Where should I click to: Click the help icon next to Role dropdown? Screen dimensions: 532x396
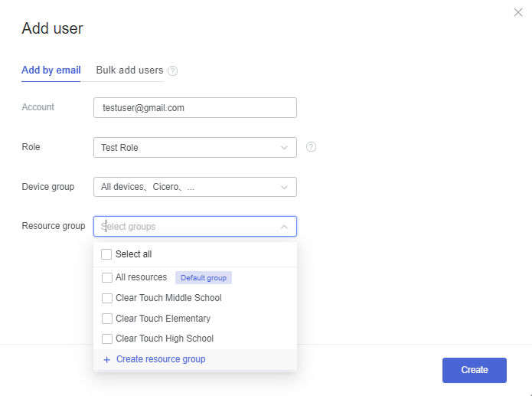[x=311, y=147]
